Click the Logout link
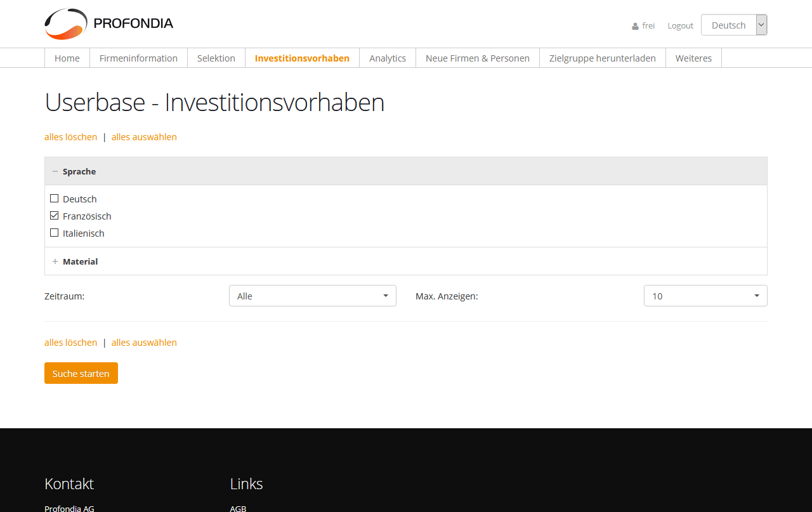This screenshot has width=812, height=512. (680, 26)
